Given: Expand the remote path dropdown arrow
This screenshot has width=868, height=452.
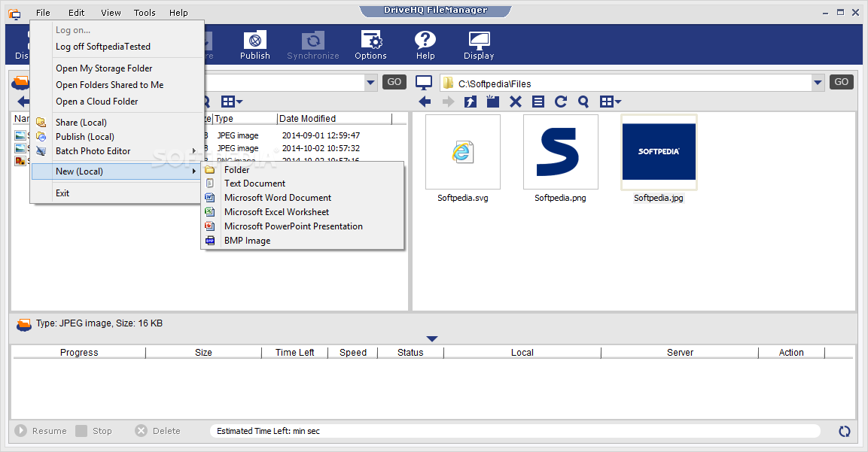Looking at the screenshot, I should pyautogui.click(x=370, y=83).
